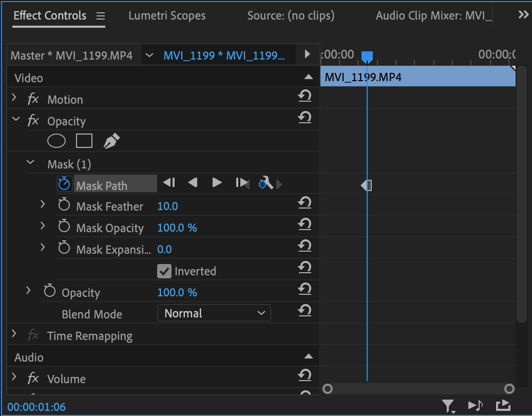This screenshot has height=416, width=532.
Task: Create an ellipse mask under Opacity
Action: [x=56, y=141]
